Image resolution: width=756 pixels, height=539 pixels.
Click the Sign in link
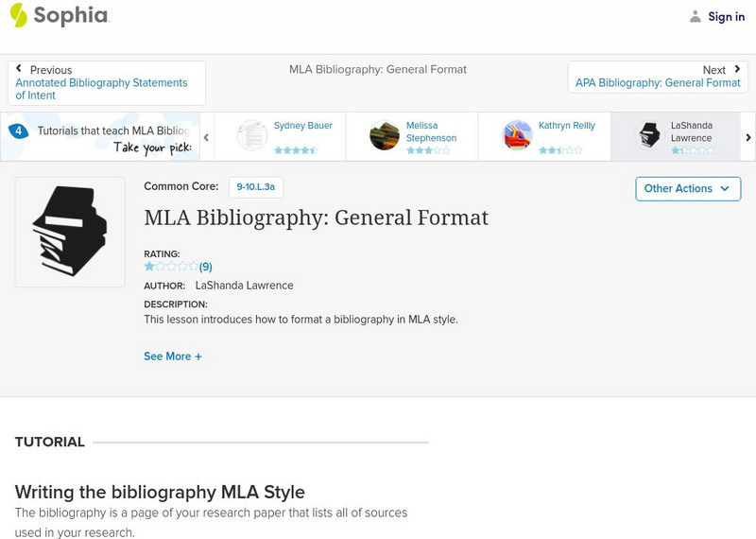click(x=726, y=16)
